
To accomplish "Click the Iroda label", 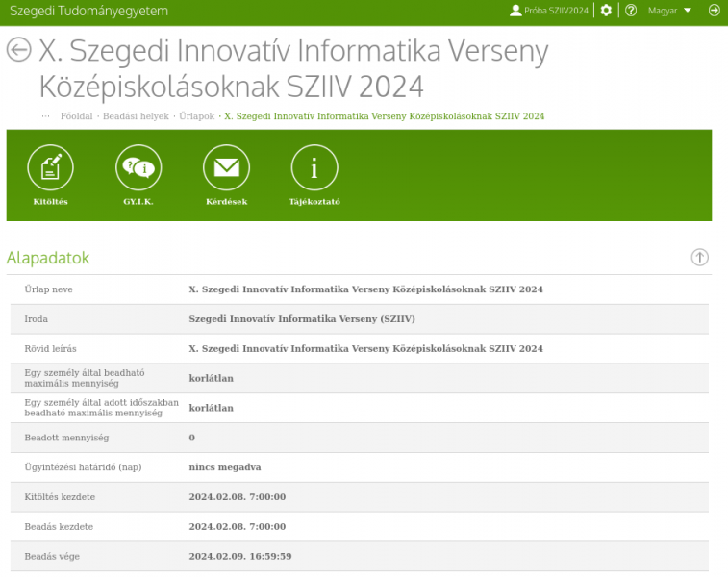I will [x=37, y=319].
